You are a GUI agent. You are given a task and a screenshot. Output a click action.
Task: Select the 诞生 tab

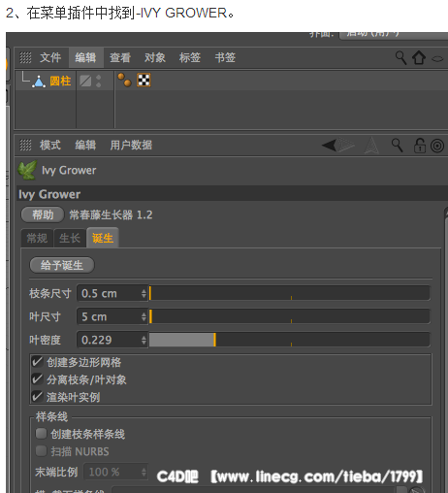pos(103,238)
